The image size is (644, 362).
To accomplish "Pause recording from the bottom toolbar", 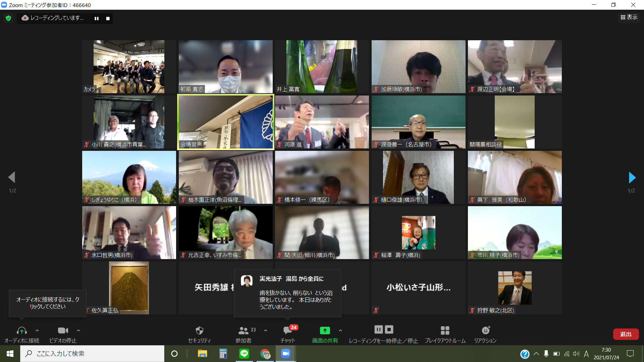I will [x=378, y=330].
